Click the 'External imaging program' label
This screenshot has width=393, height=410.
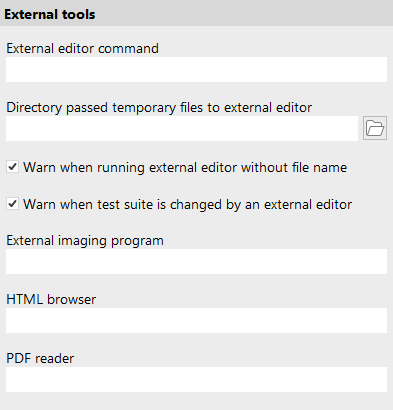pos(85,241)
